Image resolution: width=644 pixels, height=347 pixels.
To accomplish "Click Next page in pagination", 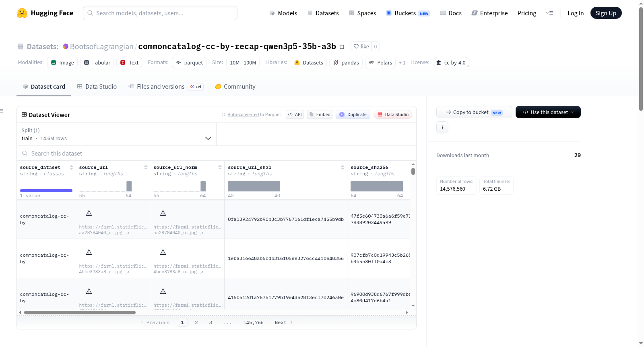I will coord(284,322).
